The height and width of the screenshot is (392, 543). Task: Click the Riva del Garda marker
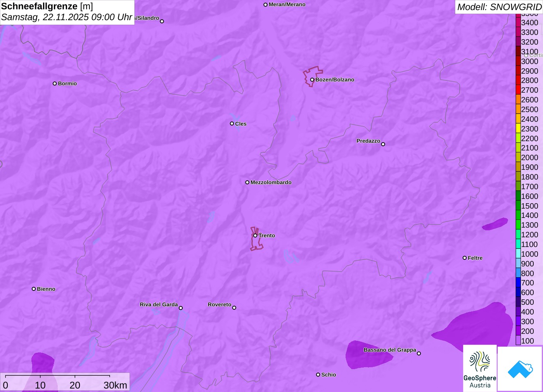pyautogui.click(x=181, y=308)
